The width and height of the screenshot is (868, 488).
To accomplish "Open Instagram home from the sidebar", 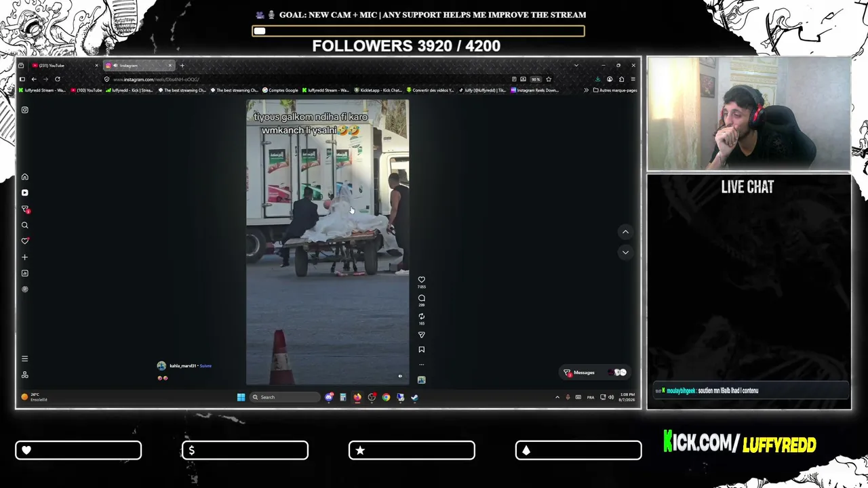I will (x=25, y=177).
